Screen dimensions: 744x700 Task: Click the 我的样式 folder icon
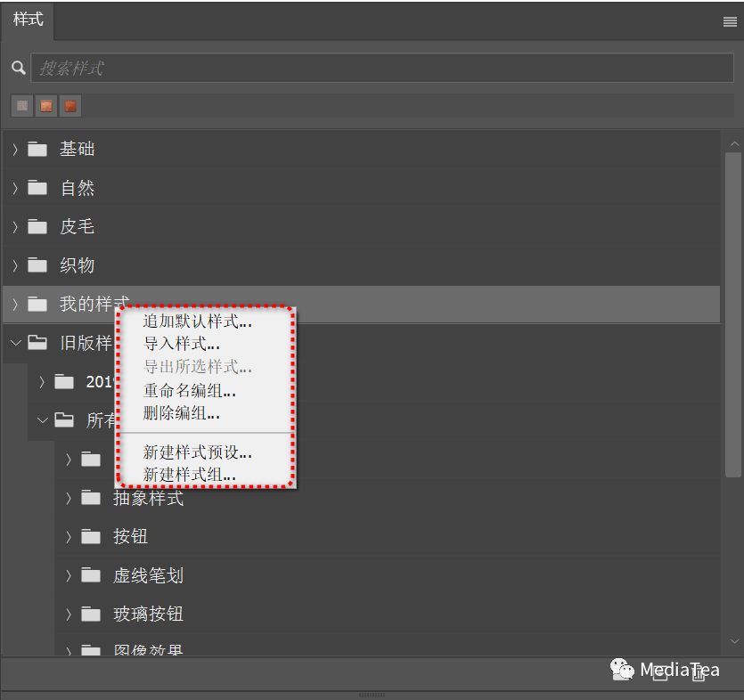pos(37,304)
